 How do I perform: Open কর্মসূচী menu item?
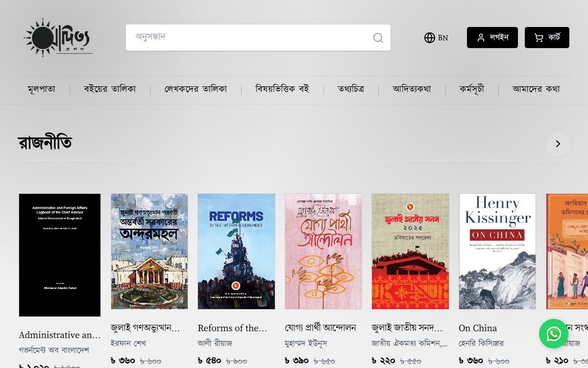pyautogui.click(x=472, y=89)
